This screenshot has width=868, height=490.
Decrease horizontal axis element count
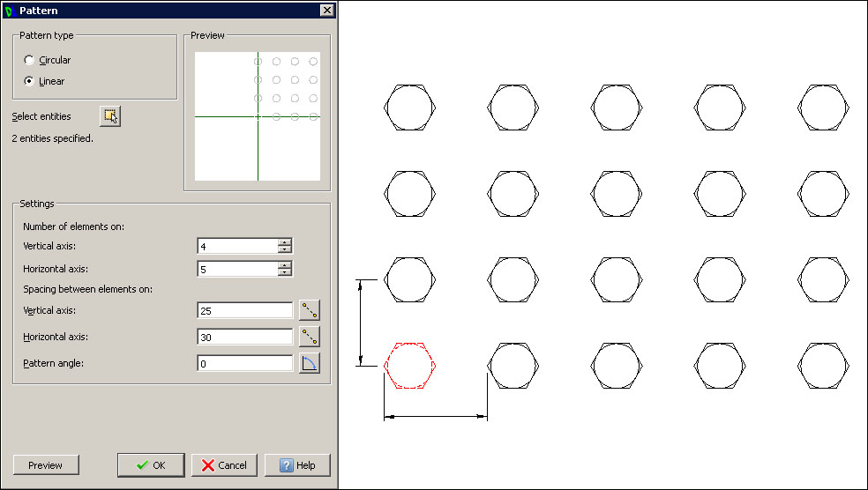285,272
